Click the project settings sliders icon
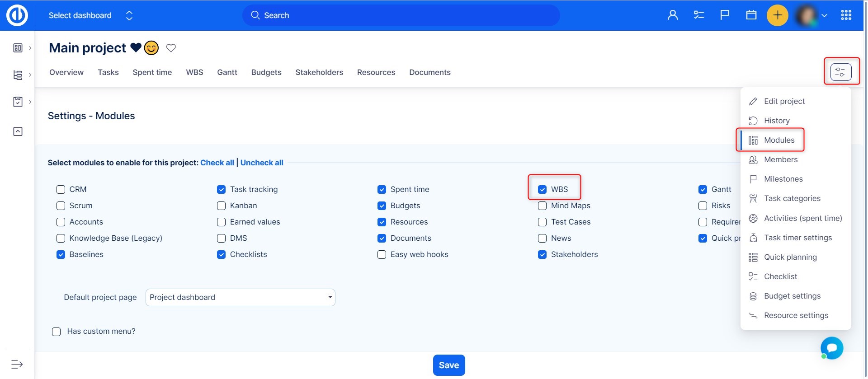Image resolution: width=868 pixels, height=379 pixels. (840, 72)
